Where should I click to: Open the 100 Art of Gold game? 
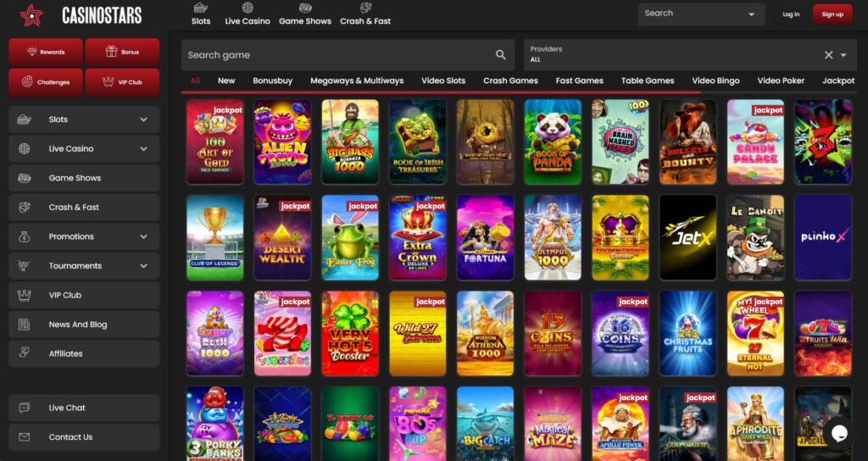pos(214,142)
